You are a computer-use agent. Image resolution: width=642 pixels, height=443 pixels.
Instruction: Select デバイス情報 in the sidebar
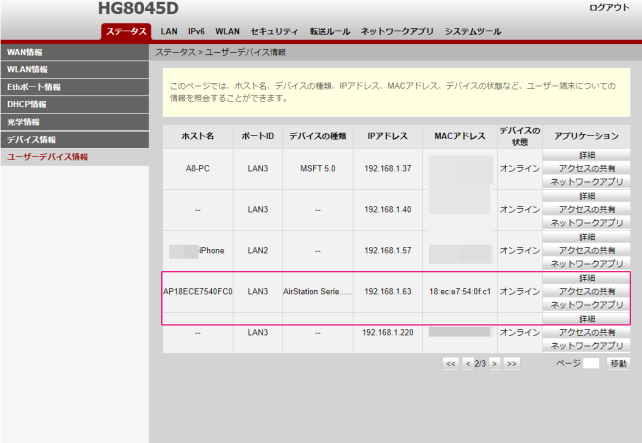coord(75,140)
